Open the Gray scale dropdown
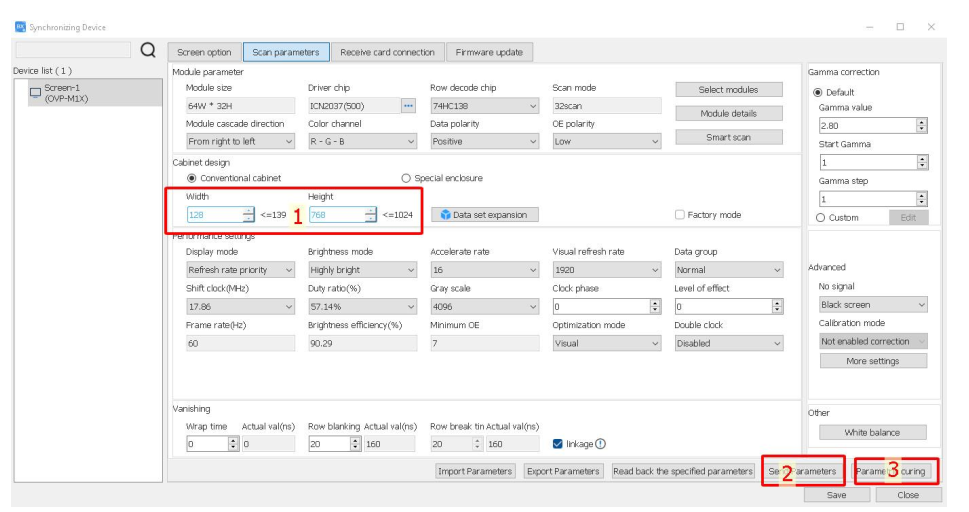The width and height of the screenshot is (969, 512). click(x=484, y=307)
